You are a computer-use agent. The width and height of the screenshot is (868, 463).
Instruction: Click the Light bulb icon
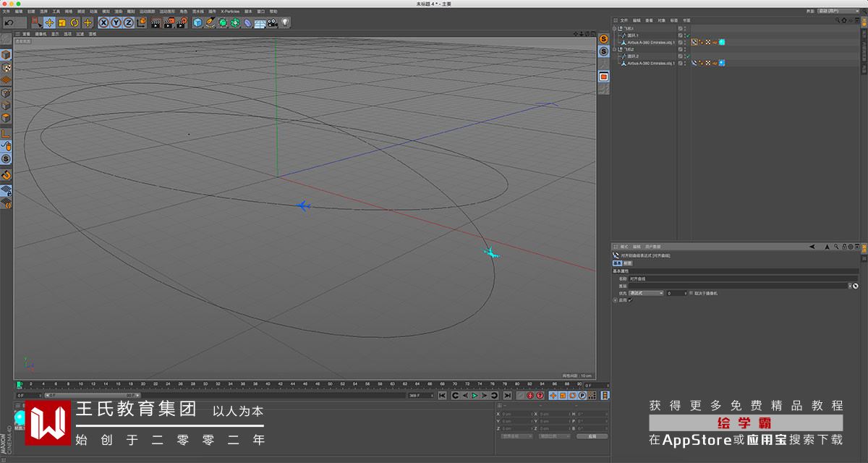[285, 22]
